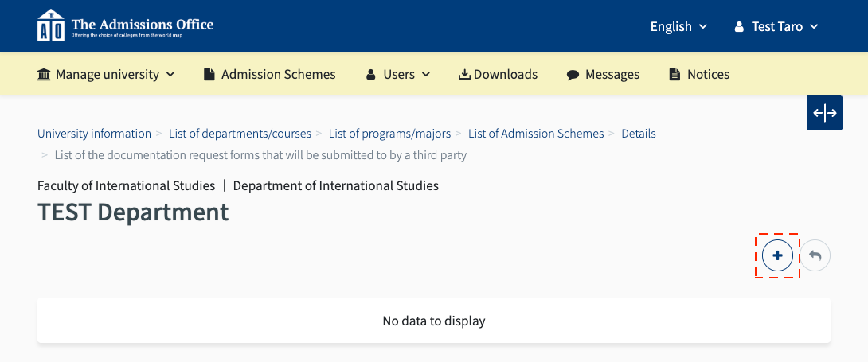The height and width of the screenshot is (362, 868).
Task: Click the user profile icon
Action: pyautogui.click(x=739, y=27)
